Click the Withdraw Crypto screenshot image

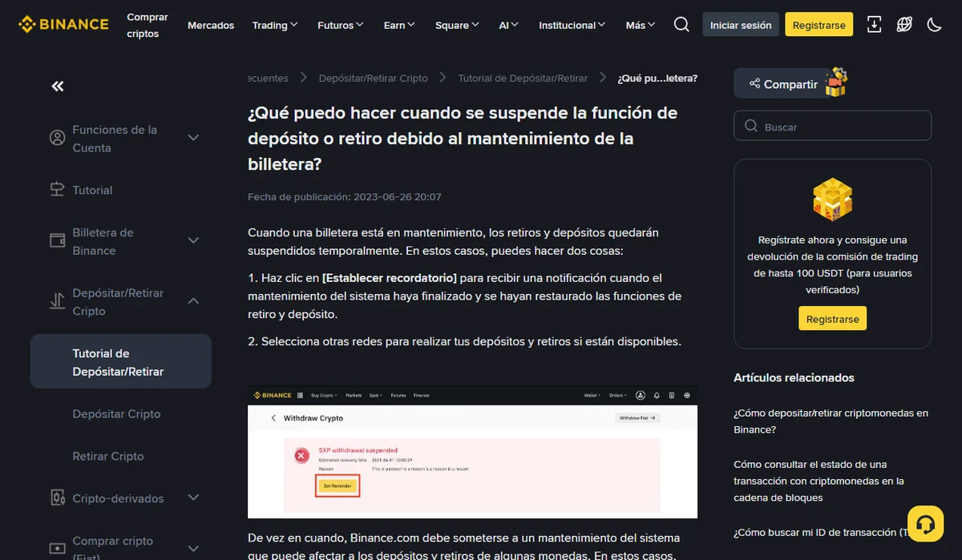click(x=472, y=452)
